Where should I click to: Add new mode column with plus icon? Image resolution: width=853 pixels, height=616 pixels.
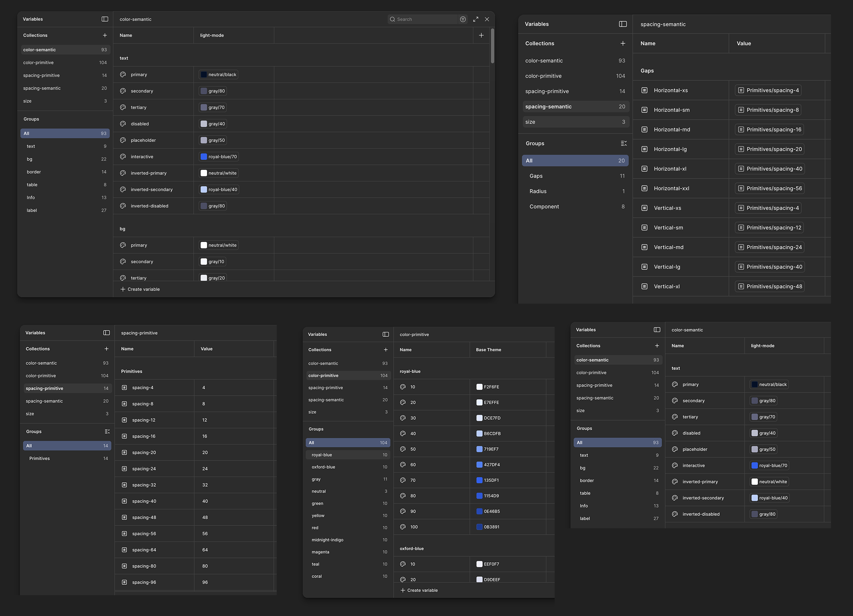tap(481, 35)
